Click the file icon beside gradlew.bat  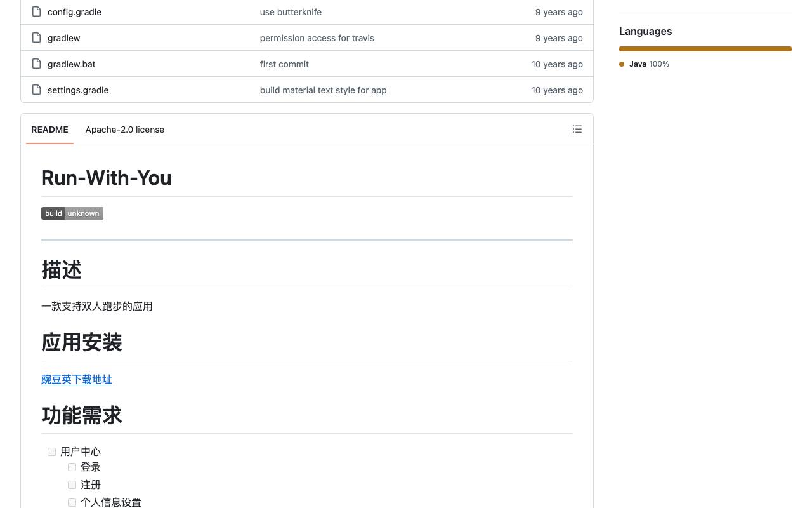coord(37,64)
